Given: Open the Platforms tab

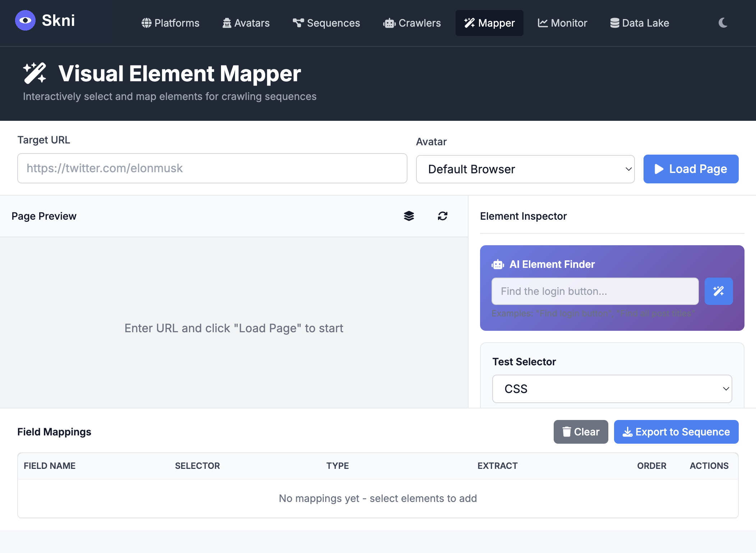Looking at the screenshot, I should (x=170, y=23).
